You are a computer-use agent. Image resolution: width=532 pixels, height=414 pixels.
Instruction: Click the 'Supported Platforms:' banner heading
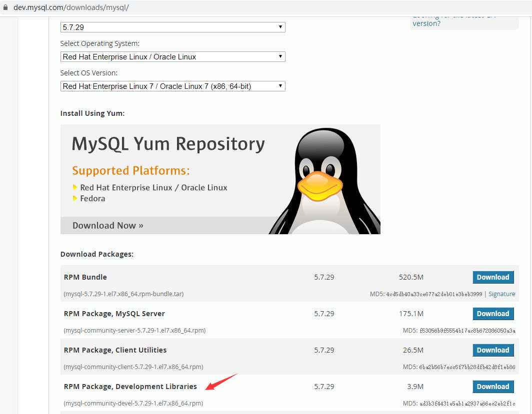click(131, 170)
